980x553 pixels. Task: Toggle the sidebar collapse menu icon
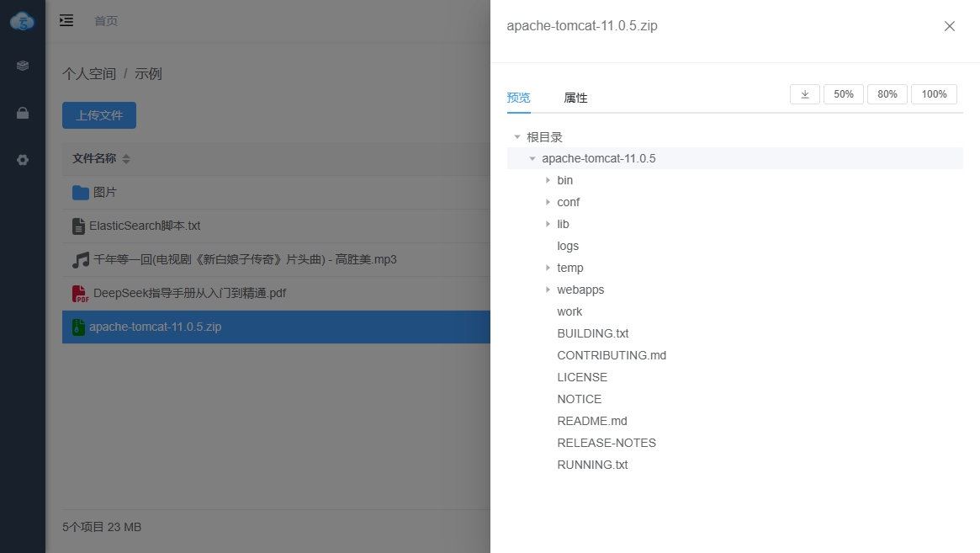click(66, 21)
